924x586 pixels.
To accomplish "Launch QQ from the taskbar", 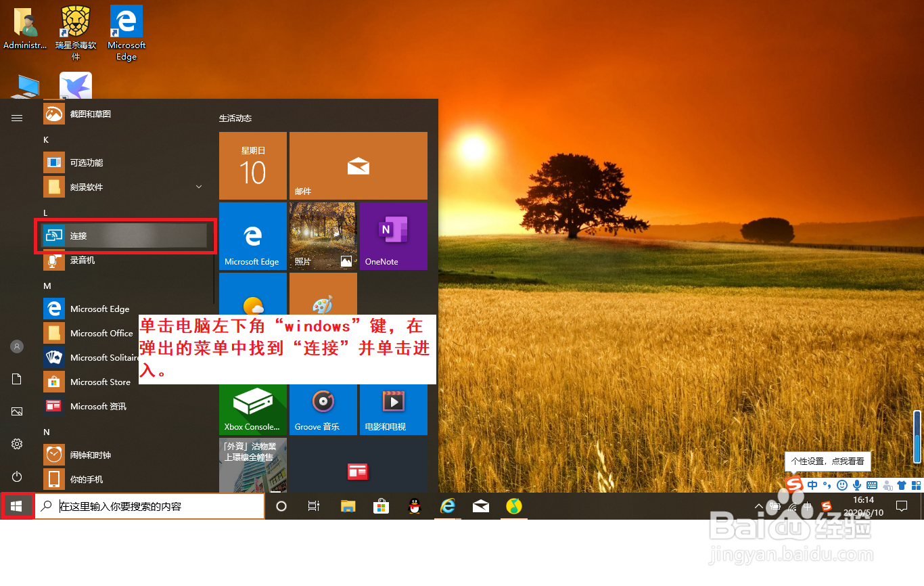I will pyautogui.click(x=414, y=506).
